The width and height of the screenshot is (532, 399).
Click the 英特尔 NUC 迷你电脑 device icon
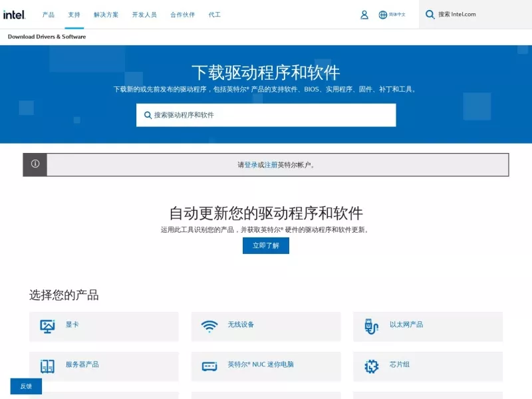coord(209,366)
